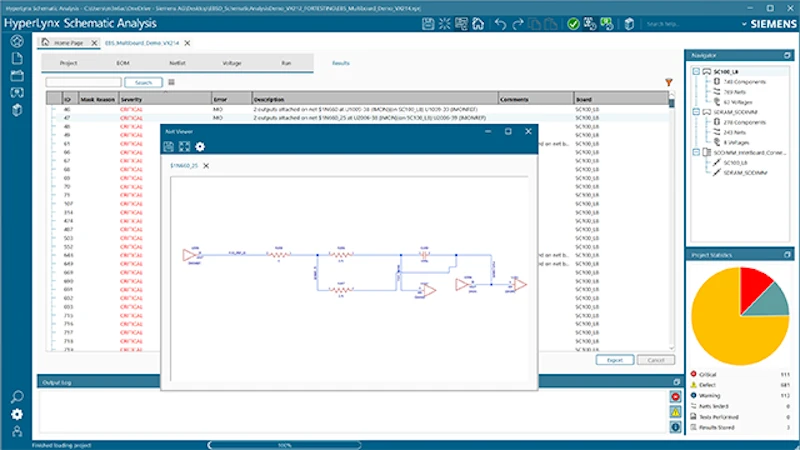This screenshot has width=800, height=450.
Task: Sort the table by the Severity column header
Action: (x=165, y=99)
